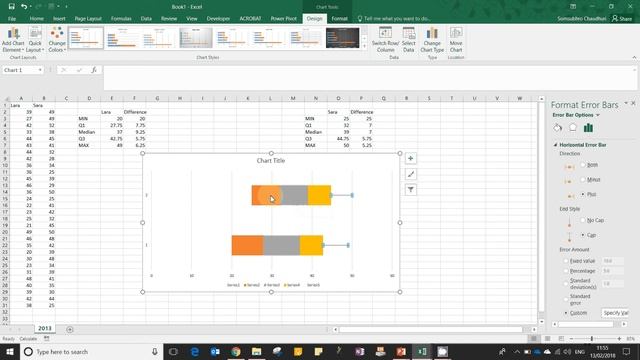Viewport: 640px width, 360px height.
Task: Click Windows Start button
Action: pyautogui.click(x=10, y=351)
